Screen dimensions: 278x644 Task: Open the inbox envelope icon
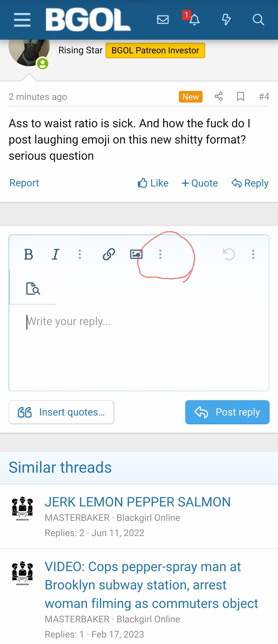pos(163,20)
